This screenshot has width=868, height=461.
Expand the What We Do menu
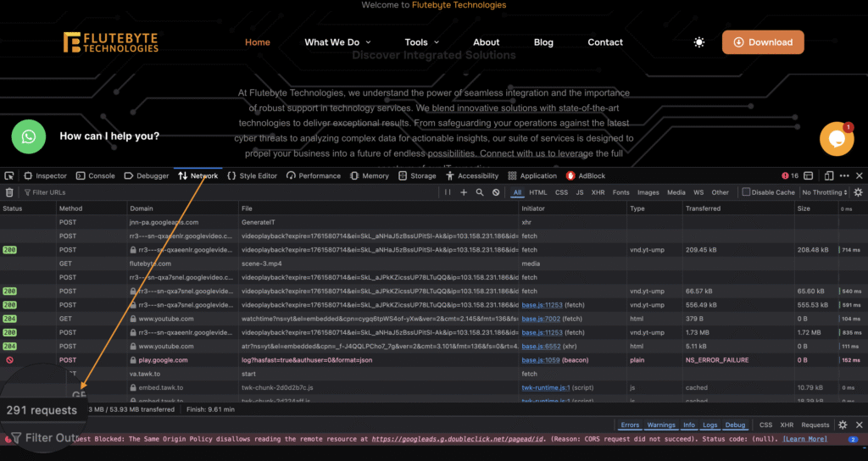337,42
